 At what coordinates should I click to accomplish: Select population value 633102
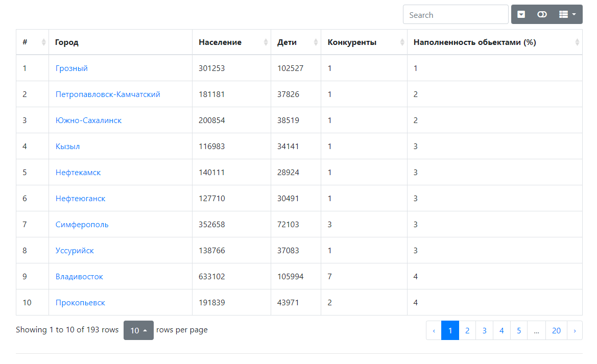(212, 277)
